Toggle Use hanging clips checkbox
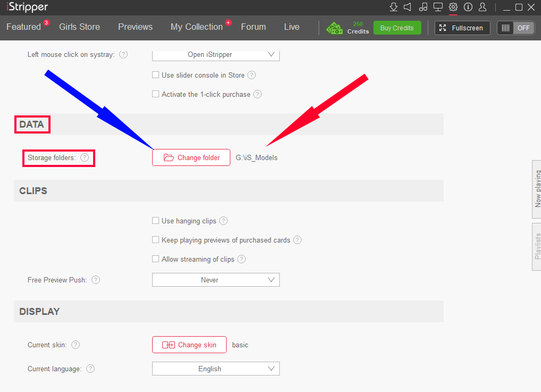 click(x=156, y=221)
